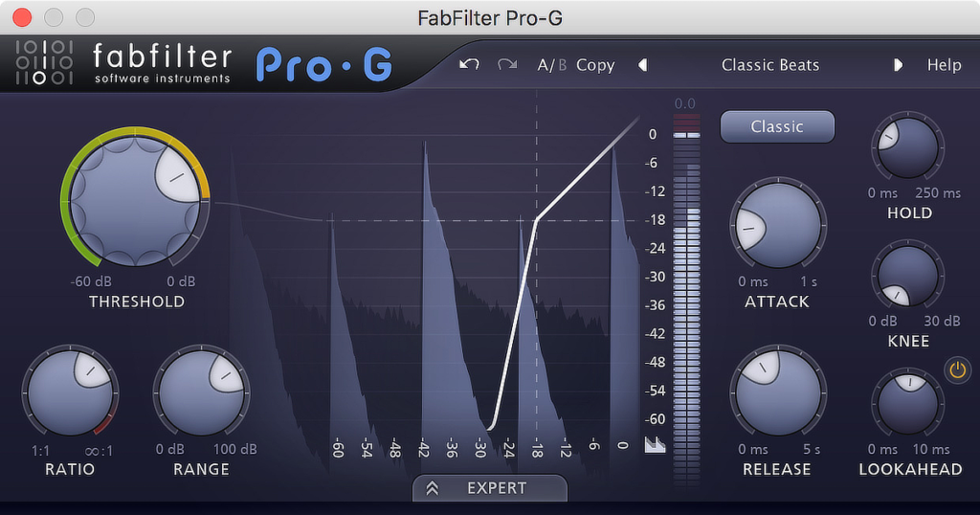Click the Release knob
The image size is (980, 515).
pos(778,393)
